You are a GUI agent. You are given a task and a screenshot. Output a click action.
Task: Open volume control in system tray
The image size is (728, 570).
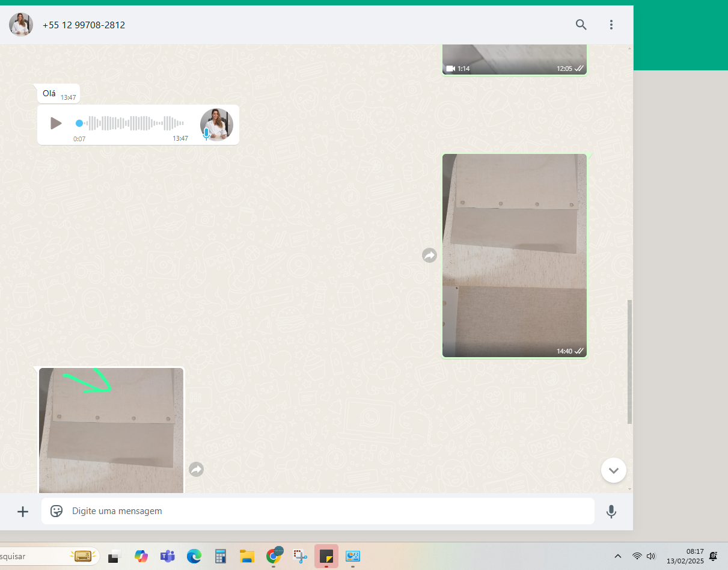(651, 556)
